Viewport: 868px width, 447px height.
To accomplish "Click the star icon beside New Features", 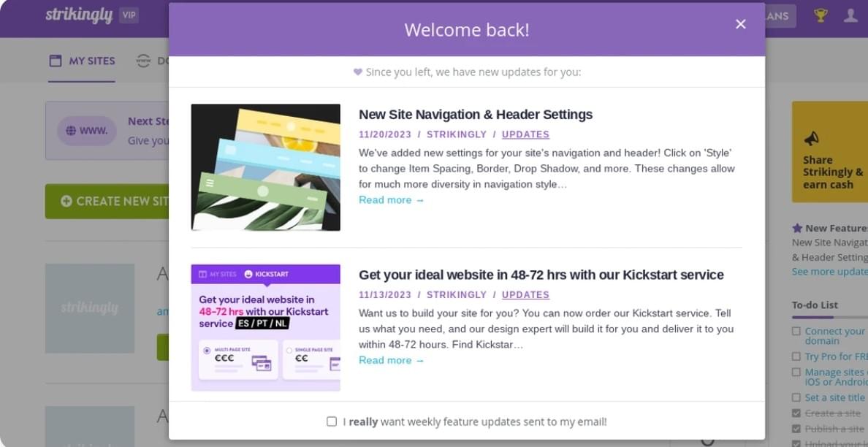I will tap(797, 228).
